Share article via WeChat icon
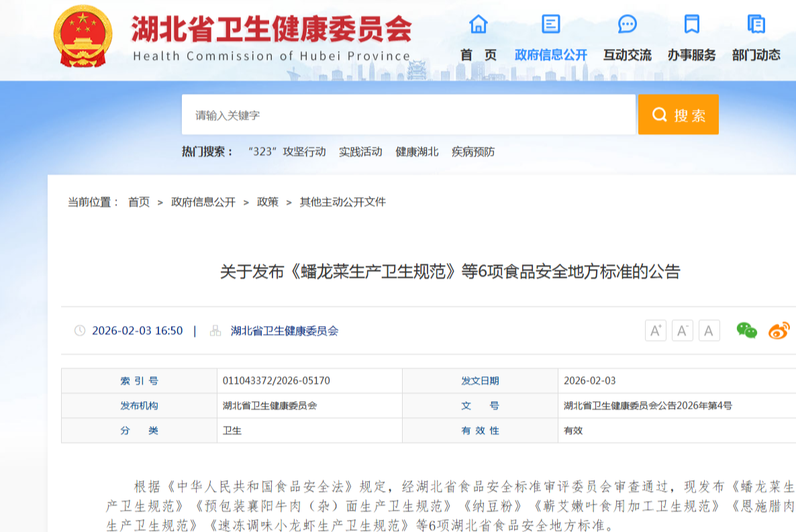Viewport: 796px width, 532px height. [746, 330]
